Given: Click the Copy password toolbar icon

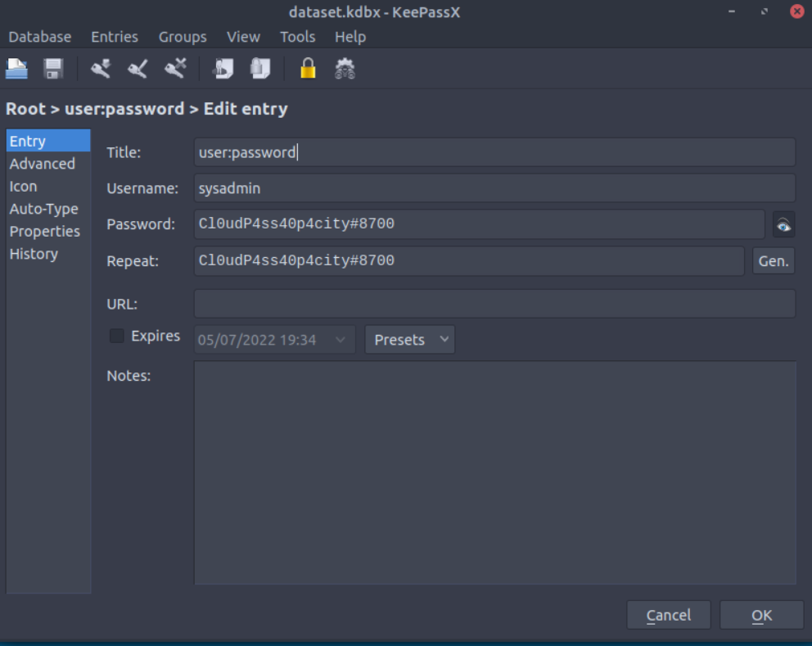Looking at the screenshot, I should 260,69.
